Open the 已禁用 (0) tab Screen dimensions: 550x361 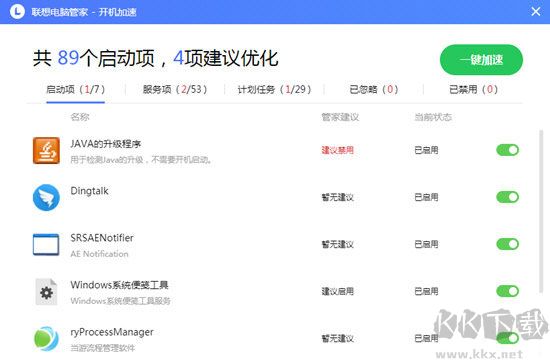pyautogui.click(x=474, y=89)
